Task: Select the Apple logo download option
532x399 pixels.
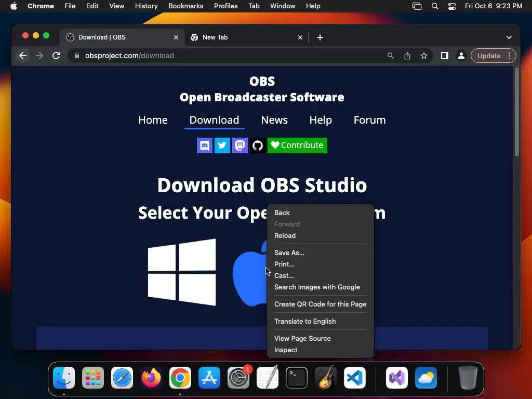Action: pos(250,273)
